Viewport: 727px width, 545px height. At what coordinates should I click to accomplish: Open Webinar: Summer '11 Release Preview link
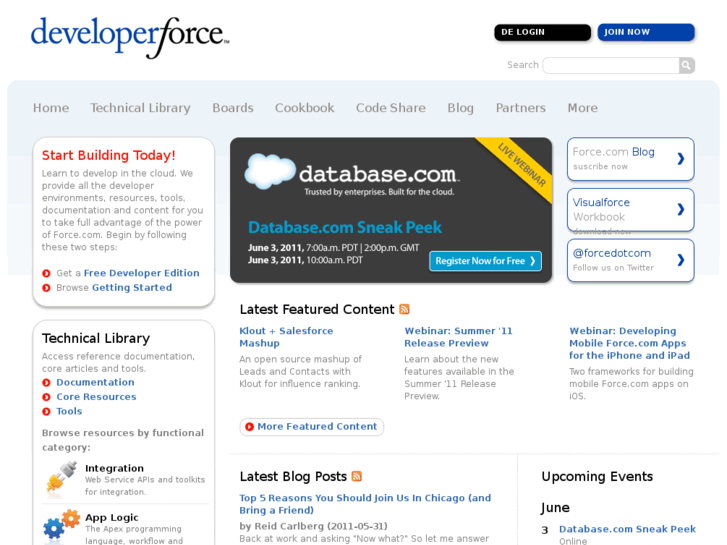(458, 337)
